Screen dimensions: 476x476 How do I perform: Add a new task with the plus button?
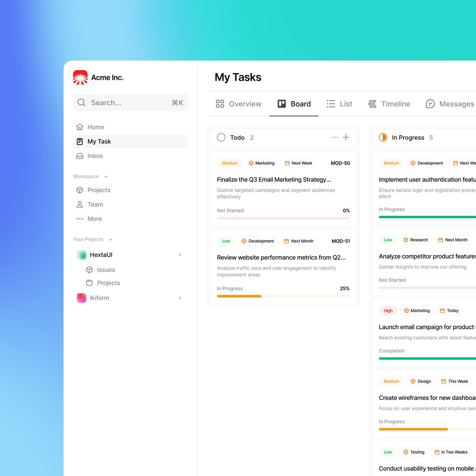(346, 137)
